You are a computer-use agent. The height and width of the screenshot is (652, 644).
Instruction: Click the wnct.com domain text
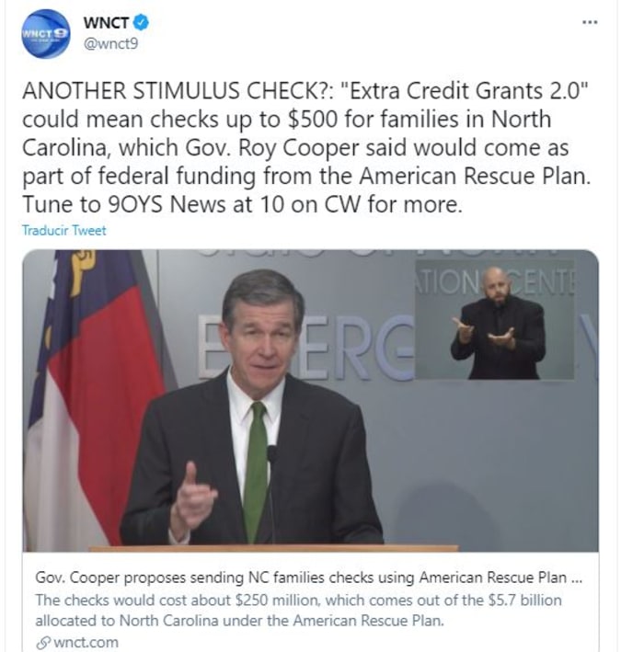(86, 643)
